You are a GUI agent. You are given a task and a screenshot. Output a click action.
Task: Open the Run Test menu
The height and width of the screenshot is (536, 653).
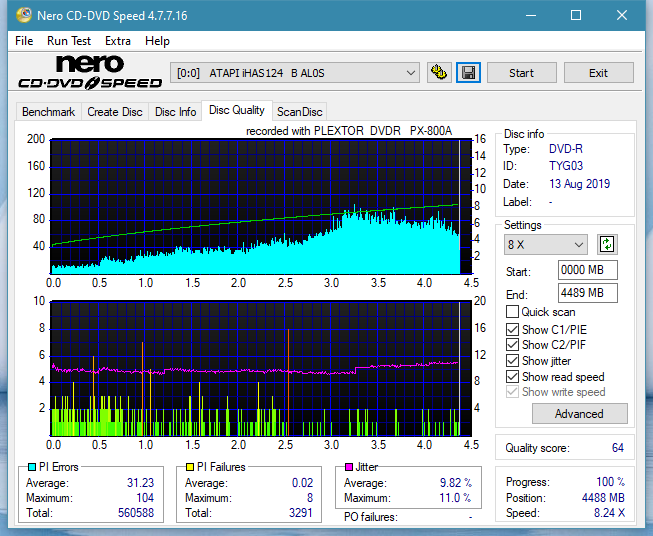click(x=69, y=41)
